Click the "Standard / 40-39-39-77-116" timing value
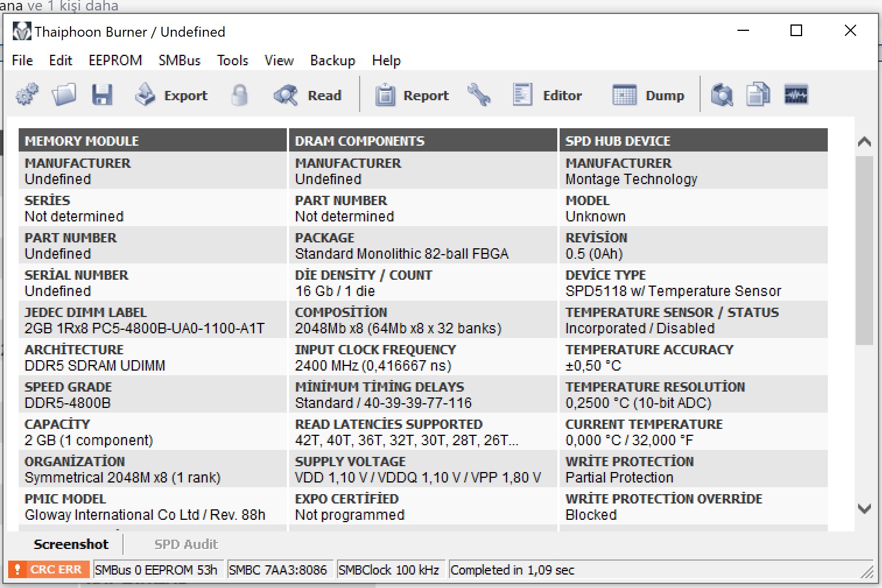Screen dimensions: 882x588 pos(384,403)
